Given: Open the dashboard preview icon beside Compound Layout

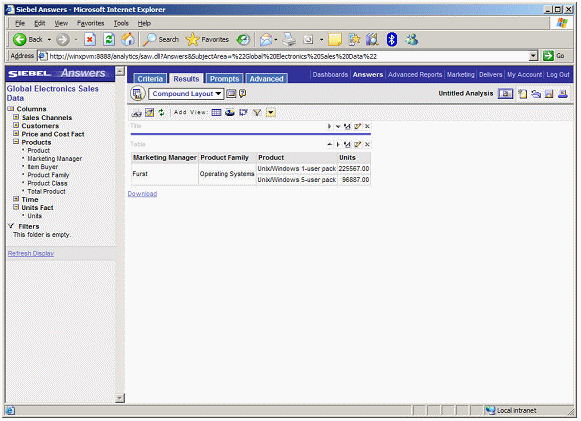Looking at the screenshot, I should 231,94.
